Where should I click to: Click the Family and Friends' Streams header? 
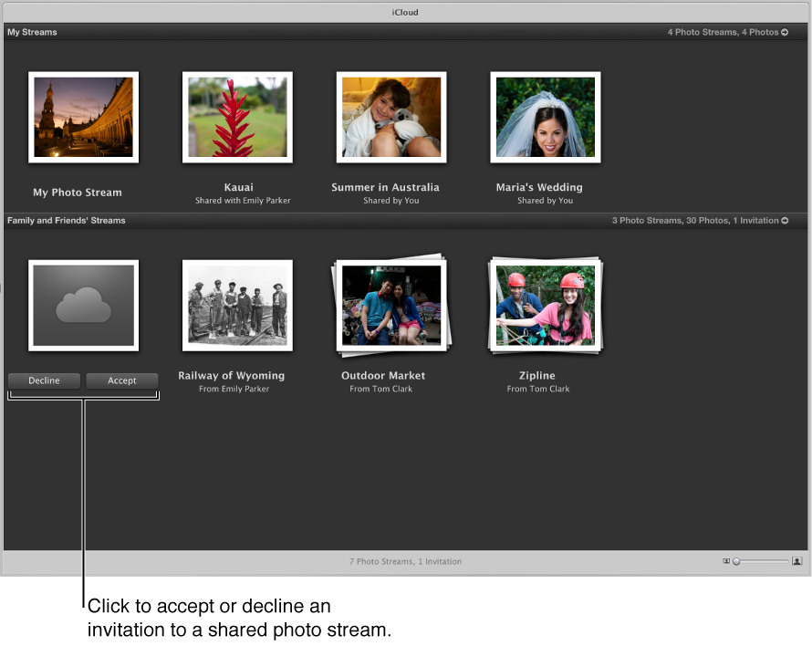67,220
